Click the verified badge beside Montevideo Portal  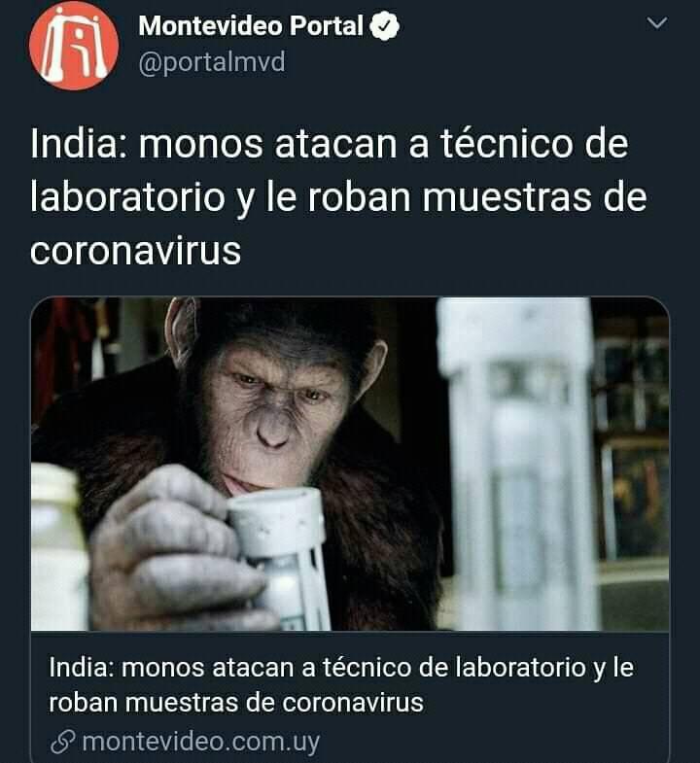pyautogui.click(x=385, y=26)
